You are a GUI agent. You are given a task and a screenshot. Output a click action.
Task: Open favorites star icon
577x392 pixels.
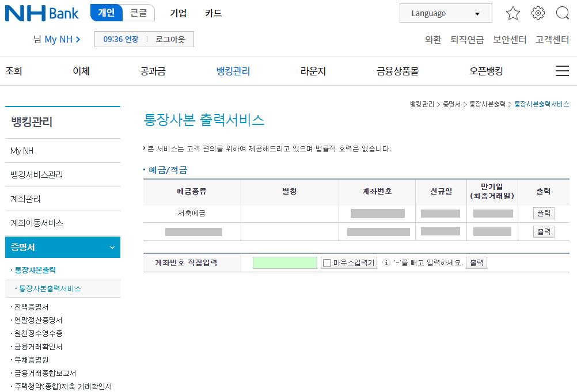(x=513, y=13)
